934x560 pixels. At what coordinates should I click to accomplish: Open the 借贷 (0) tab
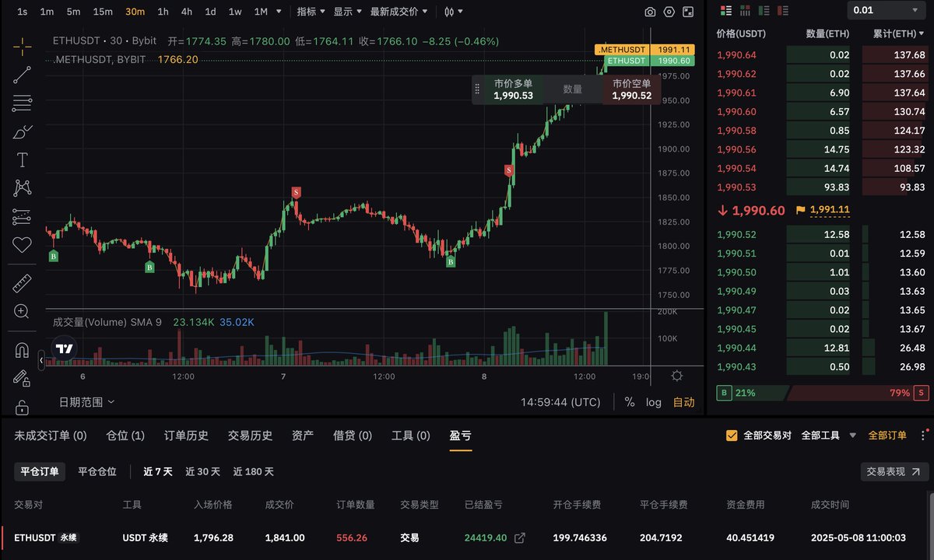pyautogui.click(x=353, y=436)
